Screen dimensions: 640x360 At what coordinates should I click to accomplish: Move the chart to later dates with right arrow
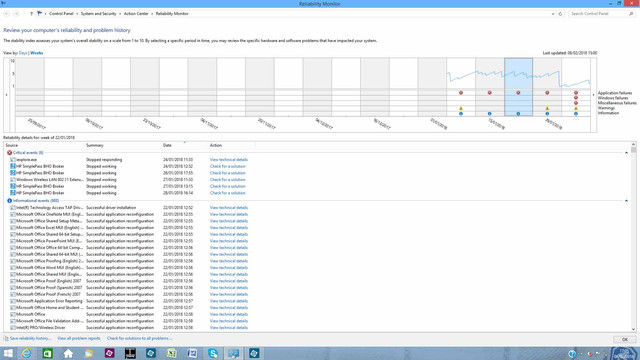(x=593, y=95)
